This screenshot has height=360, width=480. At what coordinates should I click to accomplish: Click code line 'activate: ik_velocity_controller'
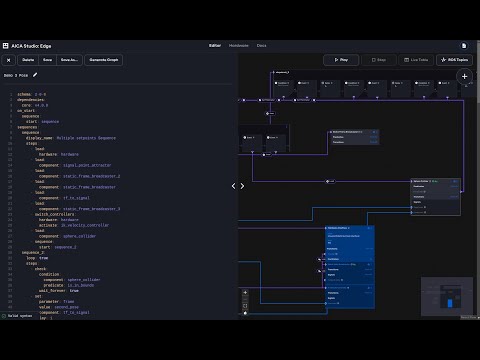pyautogui.click(x=74, y=225)
